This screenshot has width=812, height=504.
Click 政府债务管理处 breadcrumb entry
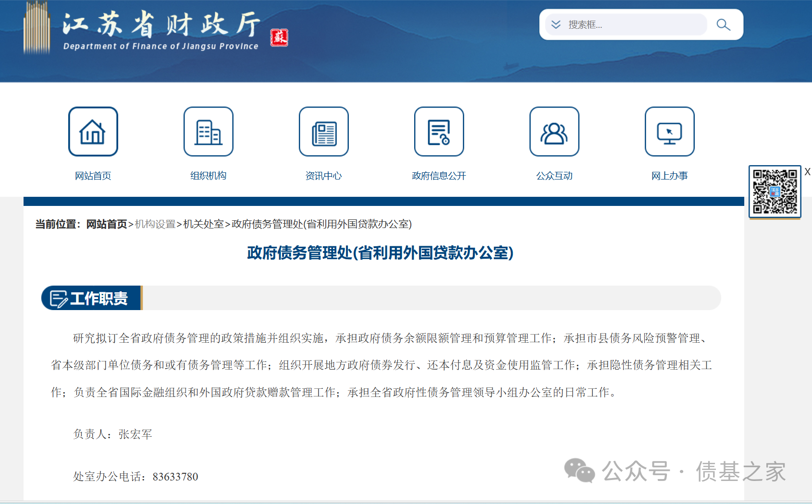321,224
